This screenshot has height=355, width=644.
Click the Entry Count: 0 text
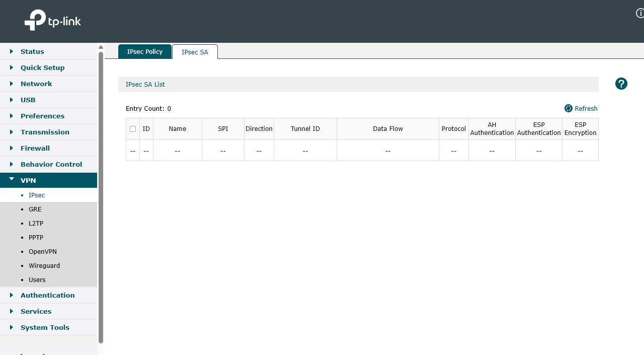148,109
